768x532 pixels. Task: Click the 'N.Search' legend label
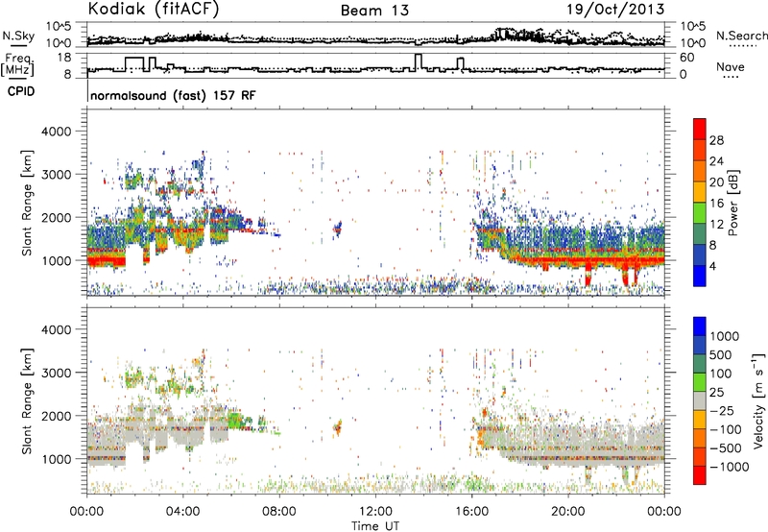741,36
